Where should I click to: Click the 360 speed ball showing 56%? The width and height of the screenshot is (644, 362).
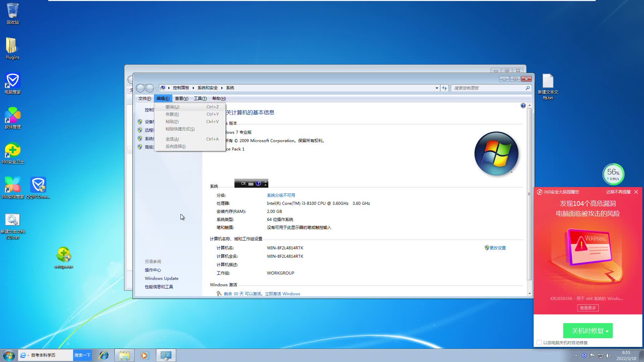click(x=613, y=174)
